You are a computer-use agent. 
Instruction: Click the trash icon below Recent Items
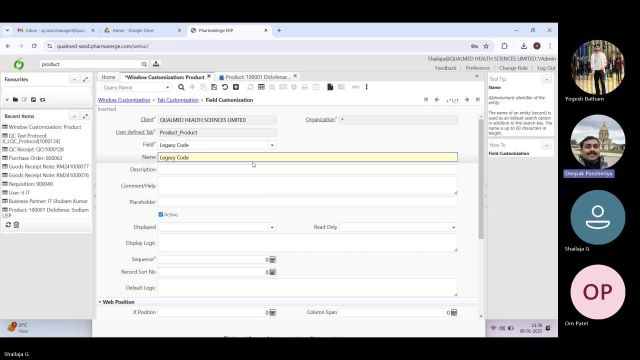point(16,225)
